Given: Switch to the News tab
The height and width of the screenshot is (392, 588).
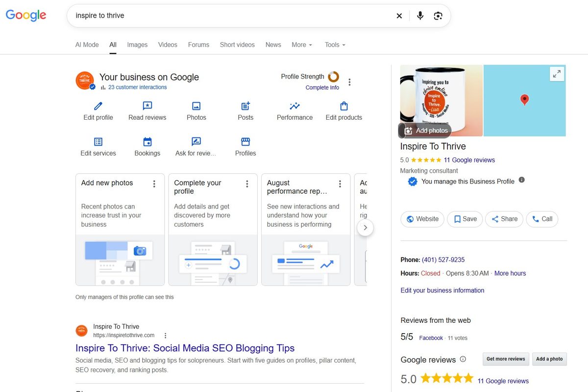Looking at the screenshot, I should pos(273,45).
